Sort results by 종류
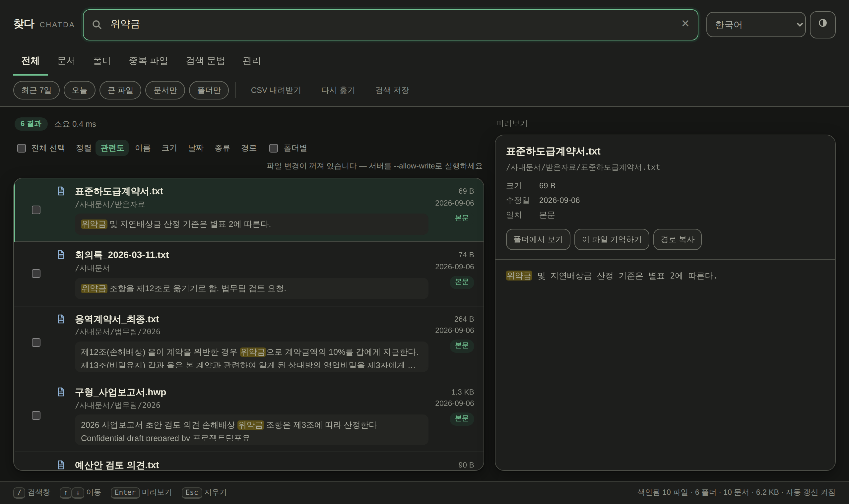 click(x=223, y=148)
